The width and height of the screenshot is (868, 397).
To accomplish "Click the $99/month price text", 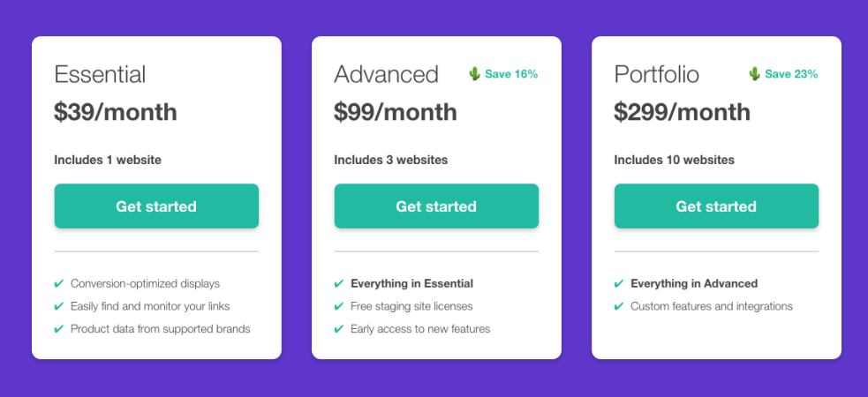I will 396,112.
